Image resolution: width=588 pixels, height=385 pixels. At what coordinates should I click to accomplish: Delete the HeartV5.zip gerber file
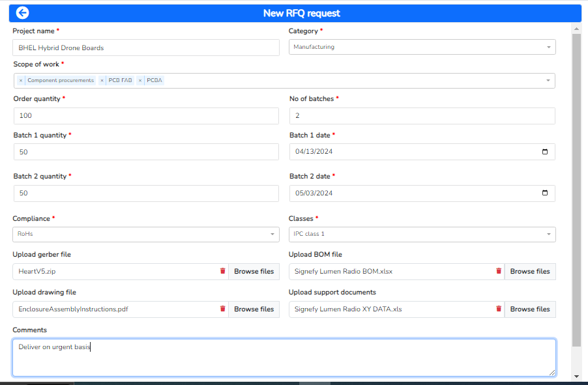[x=222, y=272]
